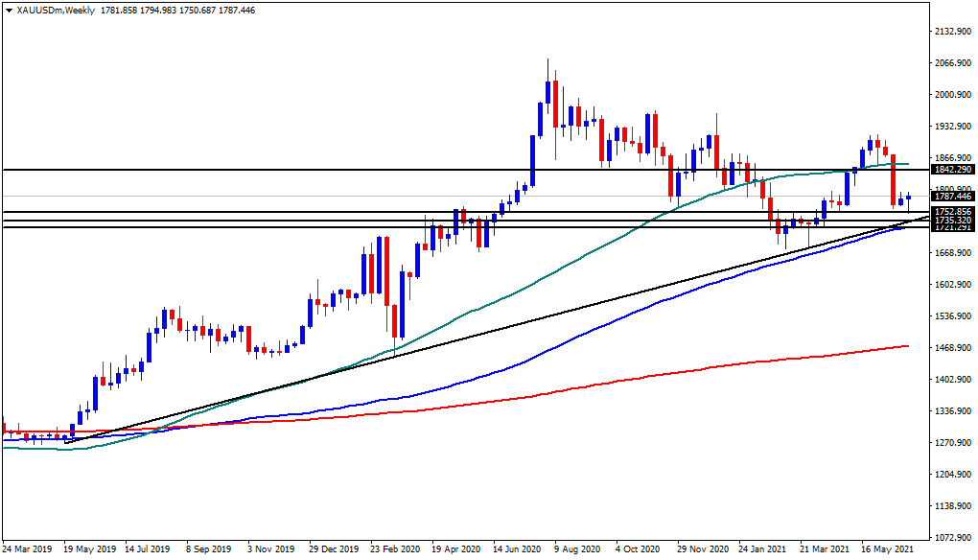Select the 1721.291 horizontal line label
The image size is (978, 560).
pos(952,227)
